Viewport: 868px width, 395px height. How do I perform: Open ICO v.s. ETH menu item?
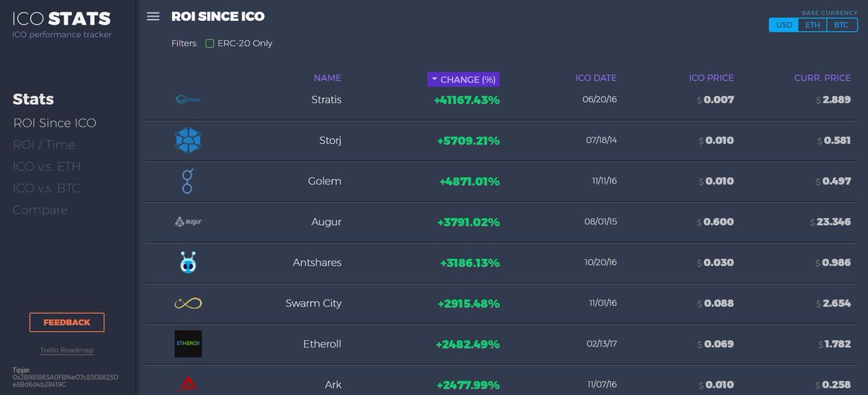tap(47, 166)
